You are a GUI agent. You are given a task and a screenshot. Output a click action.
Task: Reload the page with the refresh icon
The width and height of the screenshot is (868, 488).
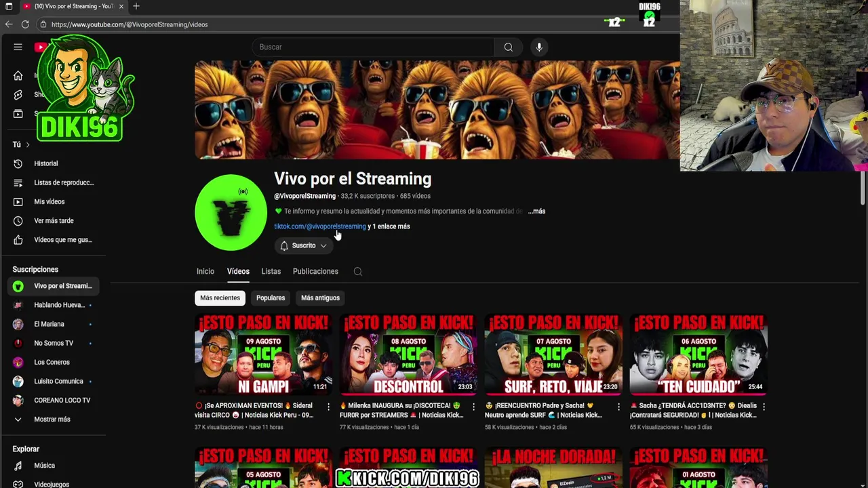pyautogui.click(x=25, y=24)
